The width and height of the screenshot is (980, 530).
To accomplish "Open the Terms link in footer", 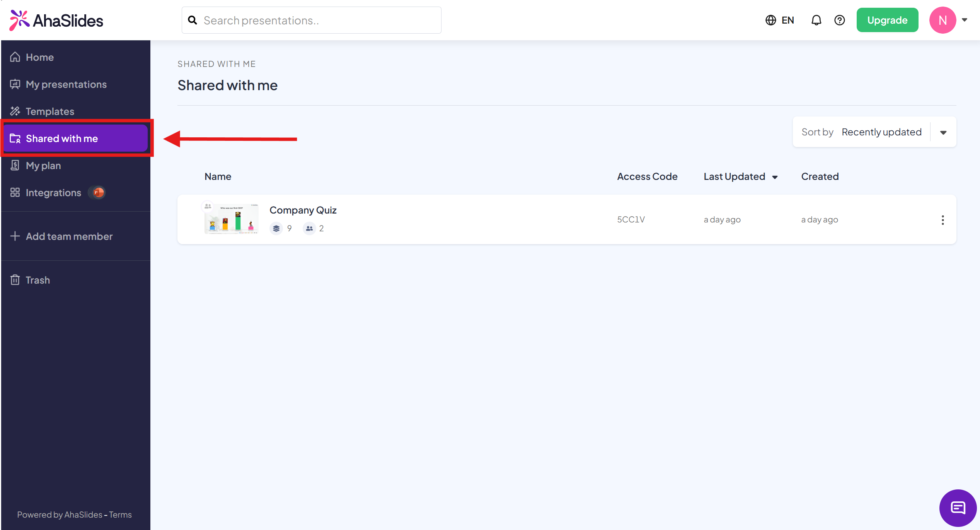I will point(120,515).
